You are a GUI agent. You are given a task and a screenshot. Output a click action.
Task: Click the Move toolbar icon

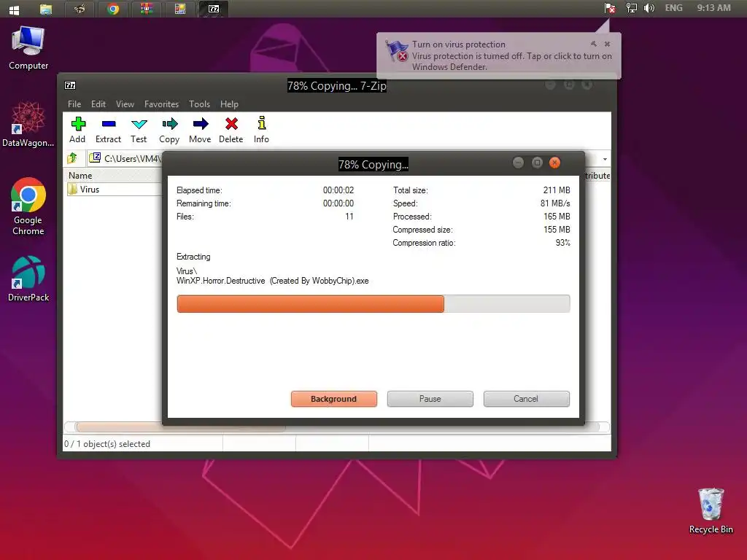pyautogui.click(x=200, y=125)
